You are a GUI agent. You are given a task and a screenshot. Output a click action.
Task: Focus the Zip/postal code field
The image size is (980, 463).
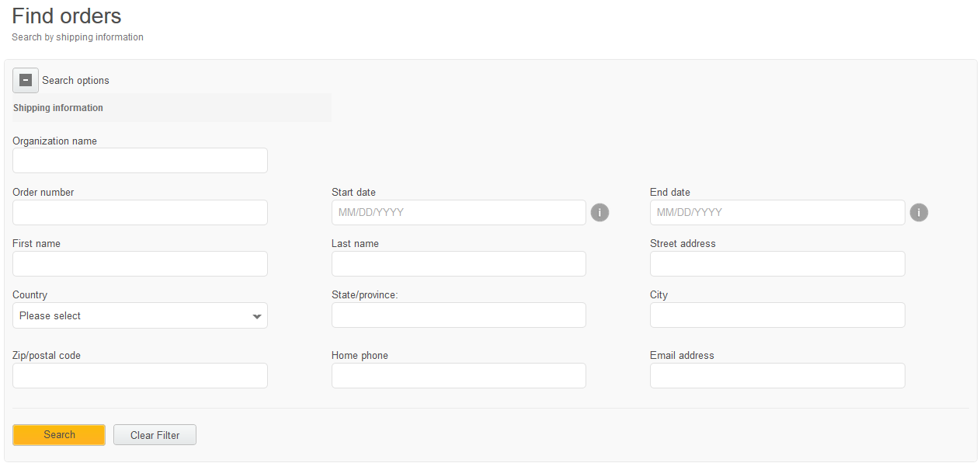tap(140, 375)
